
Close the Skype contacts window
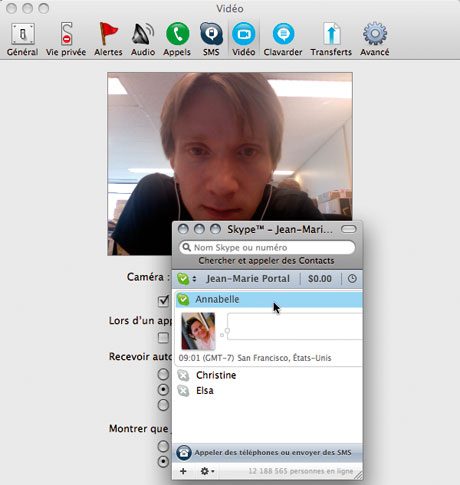[x=183, y=229]
